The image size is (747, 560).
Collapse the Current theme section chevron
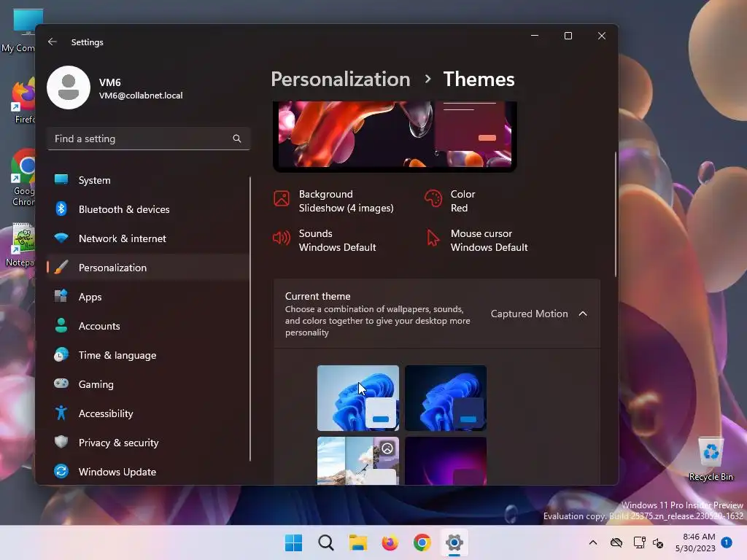[583, 314]
